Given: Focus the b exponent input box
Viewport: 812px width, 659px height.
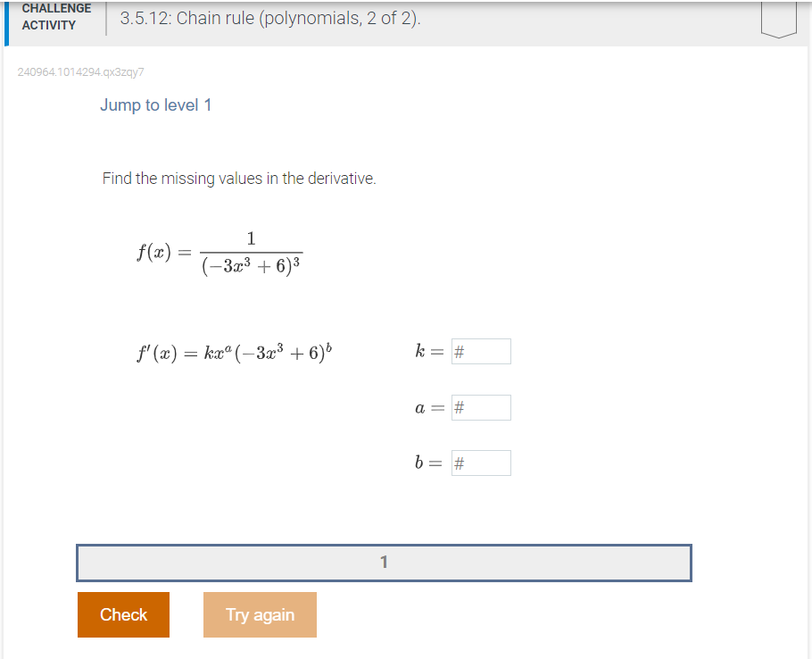Looking at the screenshot, I should tap(481, 463).
